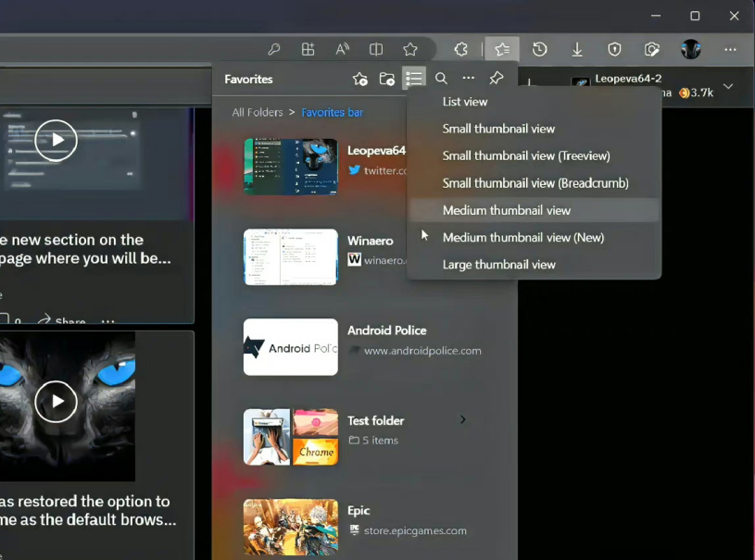Open split screen icon in toolbar
This screenshot has width=755, height=560.
click(x=376, y=49)
